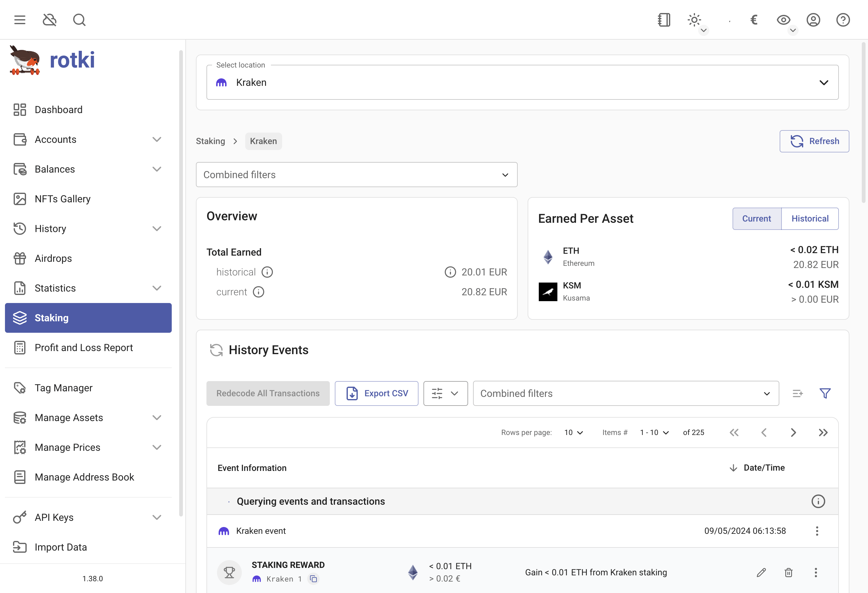Open the notes notebook icon
868x593 pixels.
tap(664, 20)
